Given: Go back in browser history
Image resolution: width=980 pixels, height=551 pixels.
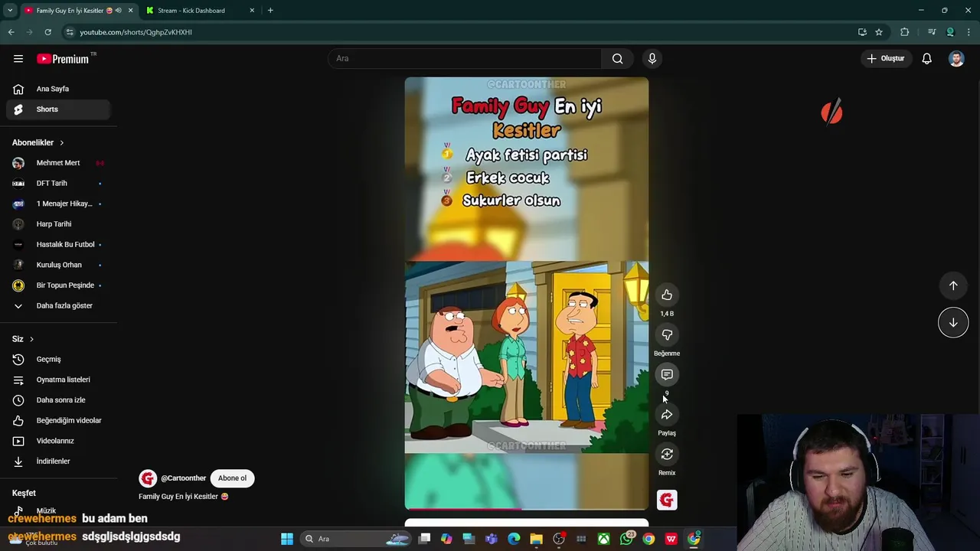Looking at the screenshot, I should pos(11,32).
